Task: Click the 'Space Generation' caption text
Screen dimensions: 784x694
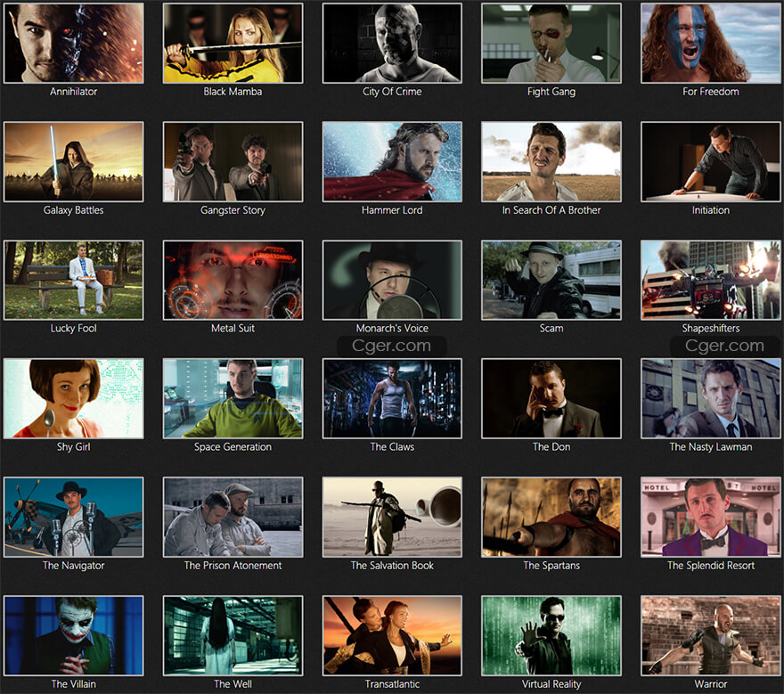Action: (x=233, y=447)
